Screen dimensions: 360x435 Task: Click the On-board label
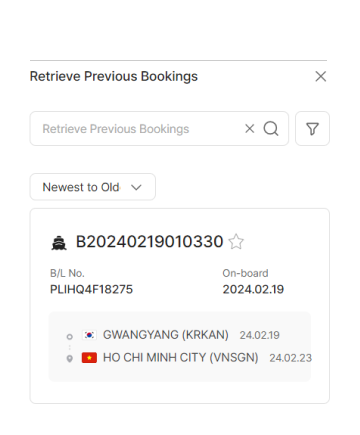[x=245, y=273]
